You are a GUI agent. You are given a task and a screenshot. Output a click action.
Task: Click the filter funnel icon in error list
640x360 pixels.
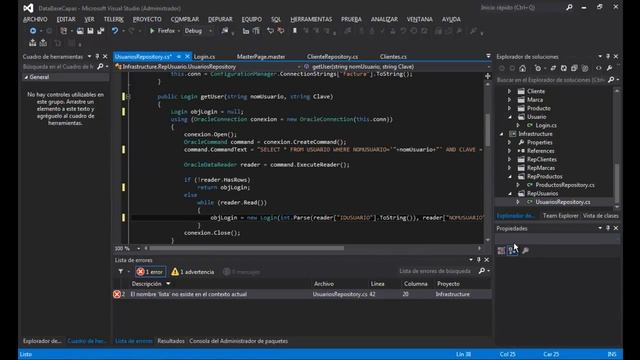click(x=121, y=271)
